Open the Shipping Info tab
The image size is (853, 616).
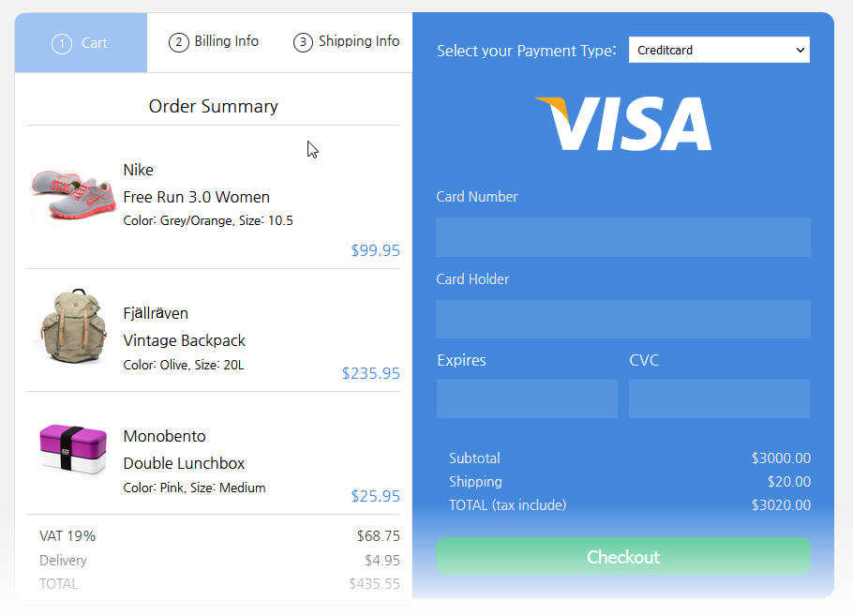pyautogui.click(x=346, y=42)
